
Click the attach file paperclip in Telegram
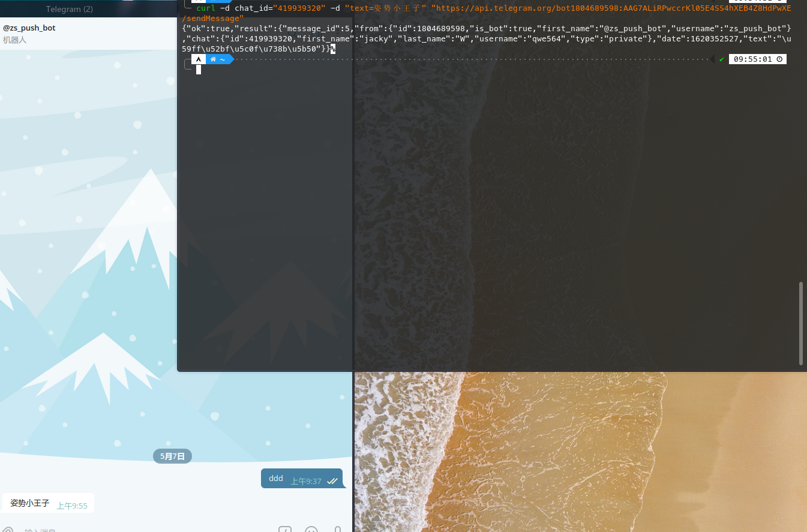pos(8,530)
